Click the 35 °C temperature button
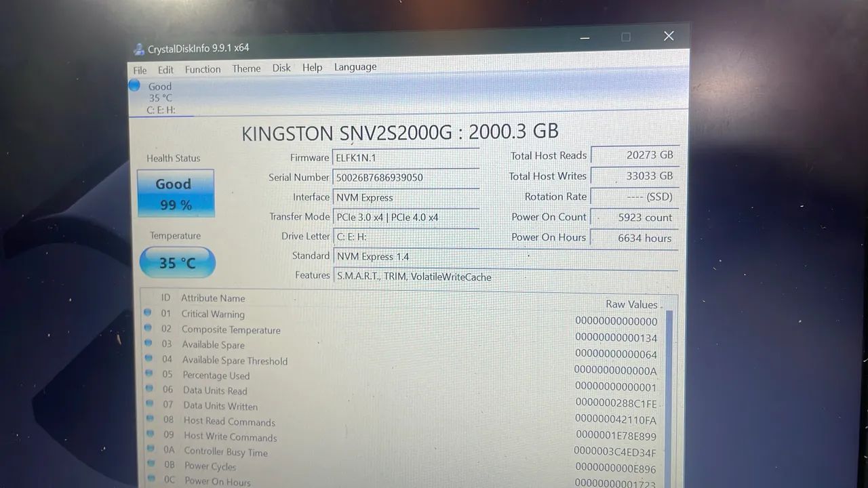The image size is (868, 488). pyautogui.click(x=177, y=262)
